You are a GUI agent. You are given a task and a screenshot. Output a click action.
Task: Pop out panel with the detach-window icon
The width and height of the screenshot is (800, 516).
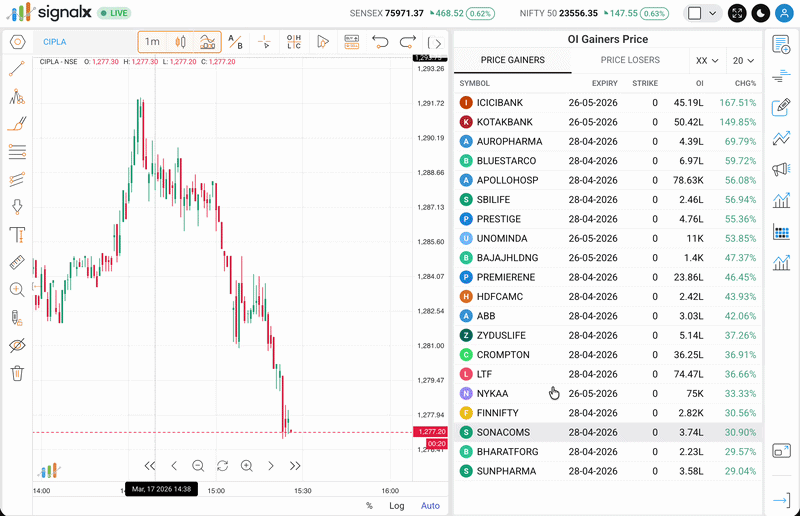pos(781,451)
